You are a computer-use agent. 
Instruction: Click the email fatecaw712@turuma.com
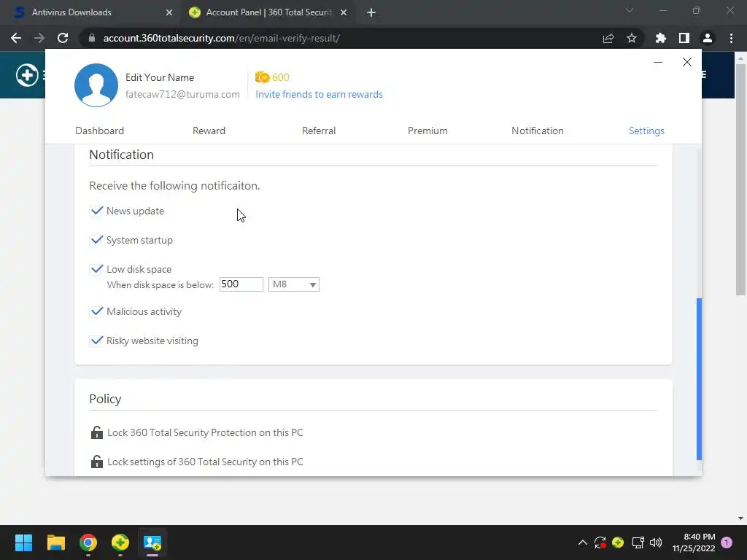tap(182, 94)
